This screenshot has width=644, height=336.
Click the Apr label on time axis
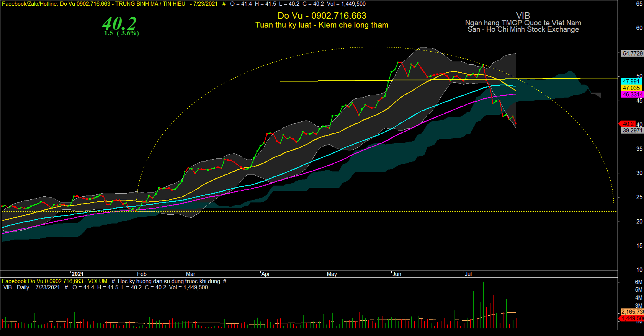pos(265,274)
